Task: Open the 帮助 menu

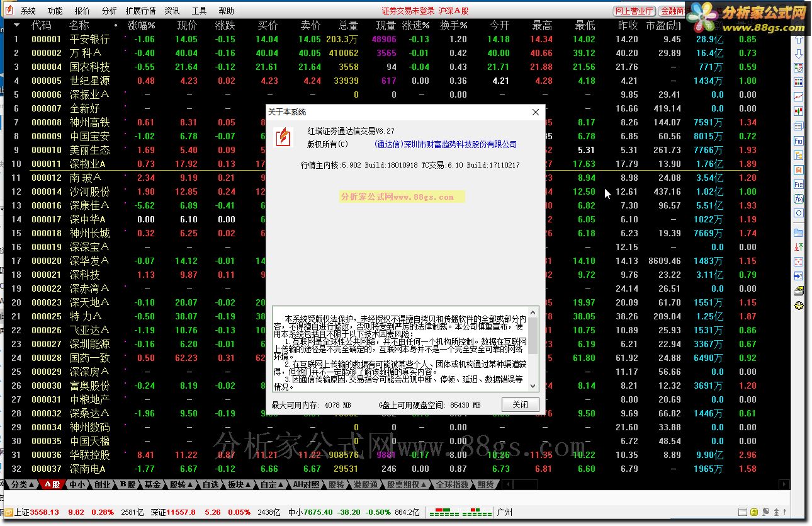Action: (227, 11)
